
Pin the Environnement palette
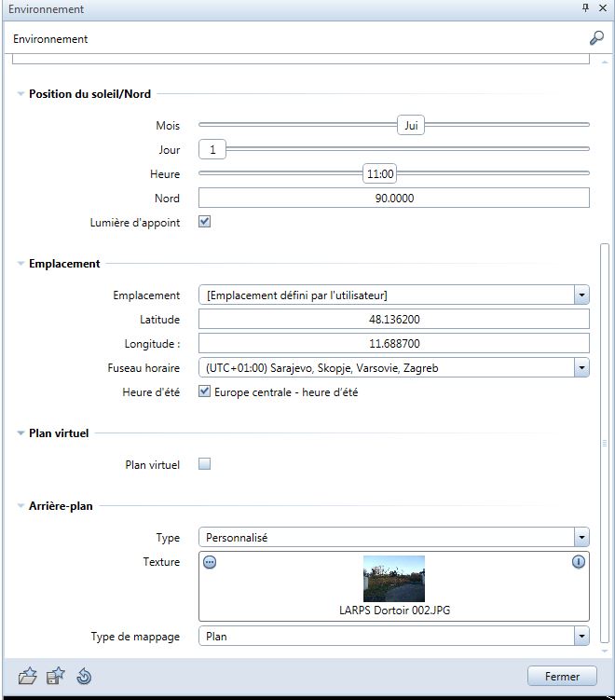click(585, 7)
